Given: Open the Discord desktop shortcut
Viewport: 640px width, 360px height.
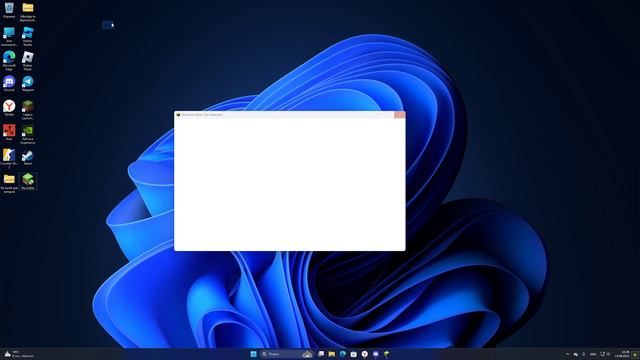Looking at the screenshot, I should click(x=9, y=83).
